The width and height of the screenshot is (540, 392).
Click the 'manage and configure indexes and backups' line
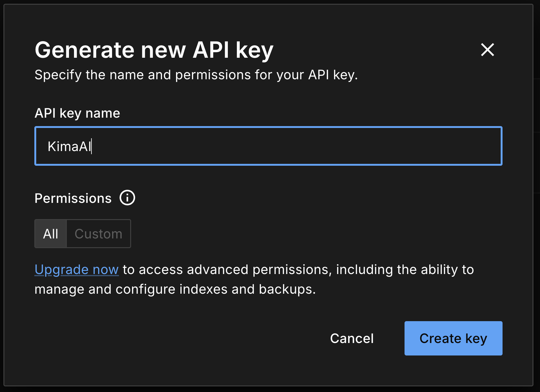point(175,289)
